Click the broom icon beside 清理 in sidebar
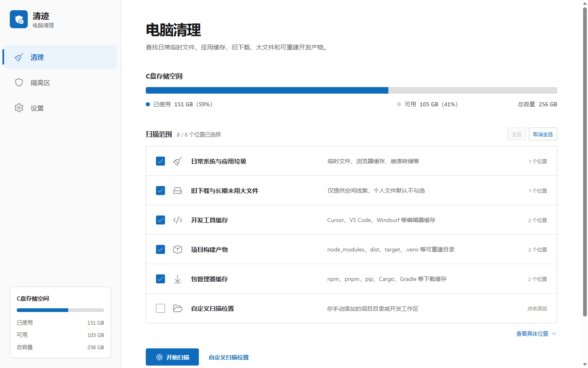 19,57
